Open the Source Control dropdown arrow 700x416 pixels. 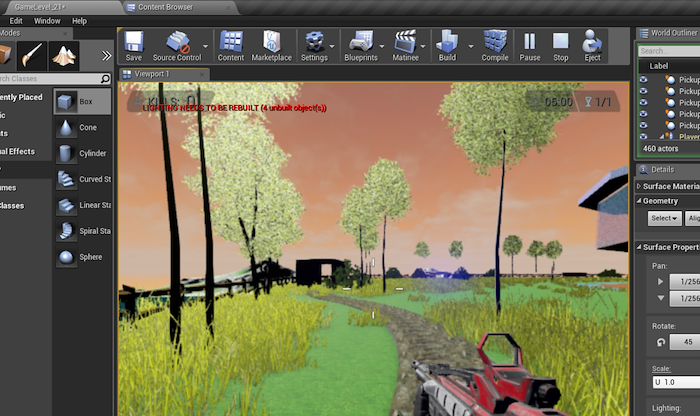(x=205, y=46)
